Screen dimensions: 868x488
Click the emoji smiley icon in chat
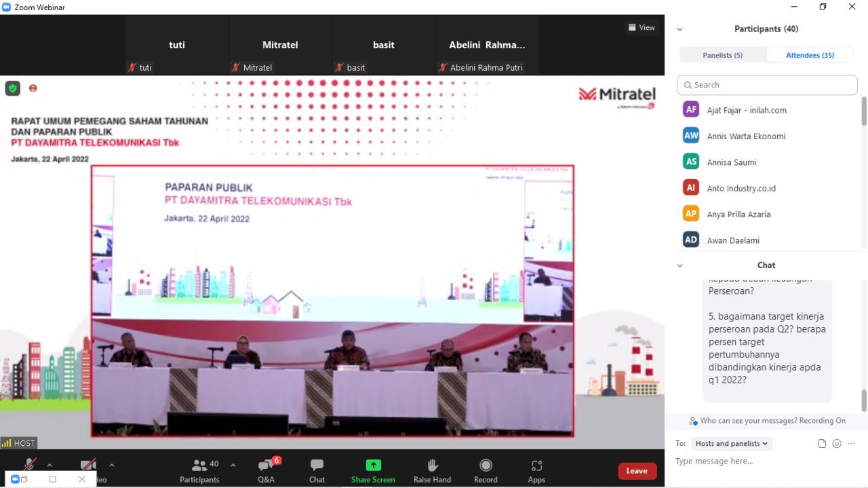(x=837, y=444)
